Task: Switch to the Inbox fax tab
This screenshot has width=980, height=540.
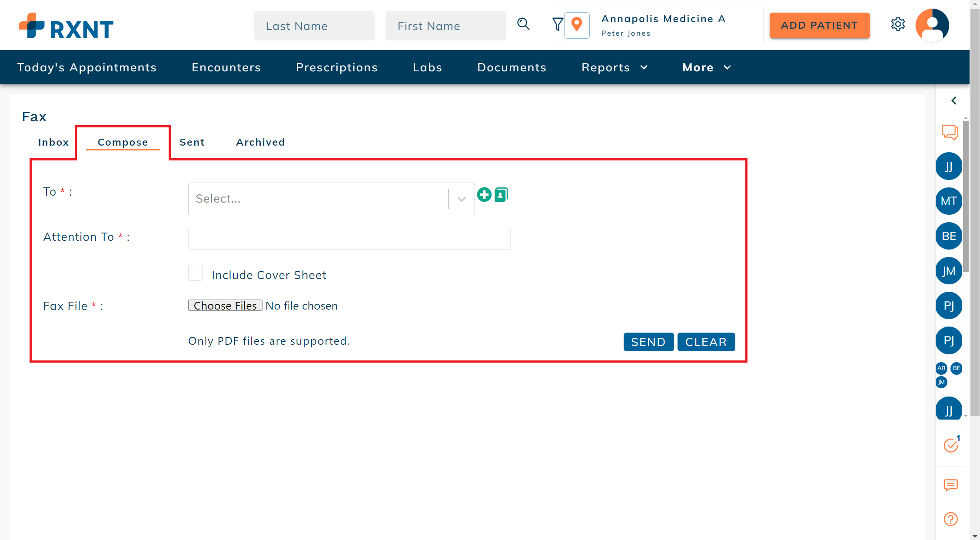Action: coord(53,142)
